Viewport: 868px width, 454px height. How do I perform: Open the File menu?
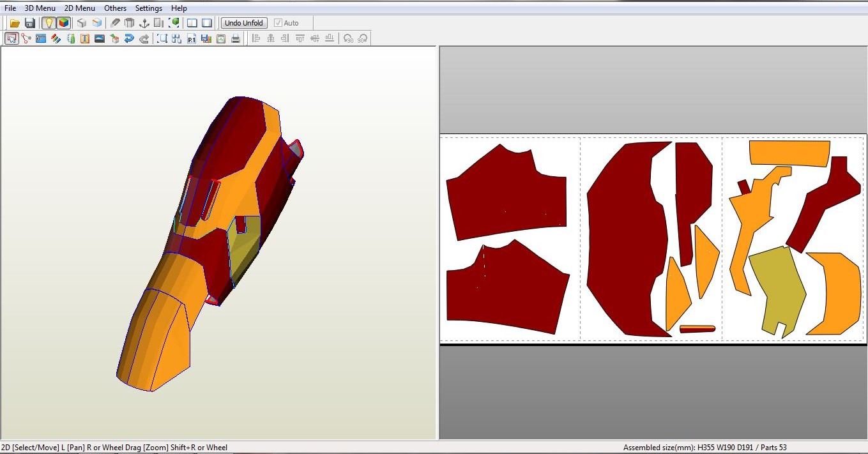tap(10, 8)
